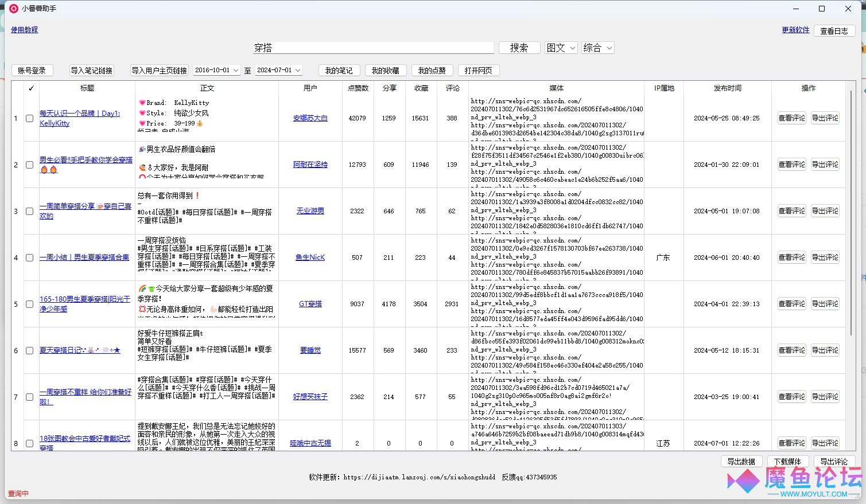Viewport: 866px width, 504px height.
Task: Tick the select-all checkmark column header
Action: click(x=31, y=88)
